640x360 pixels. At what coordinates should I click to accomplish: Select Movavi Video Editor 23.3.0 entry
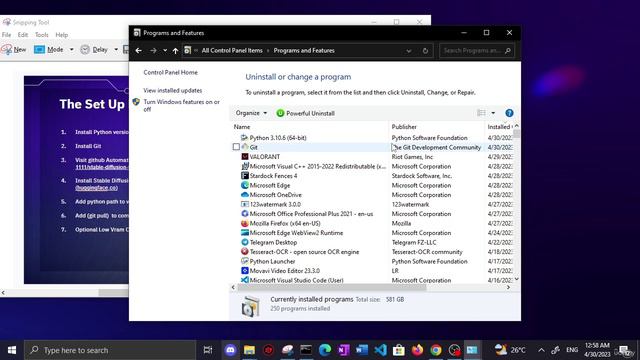284,271
